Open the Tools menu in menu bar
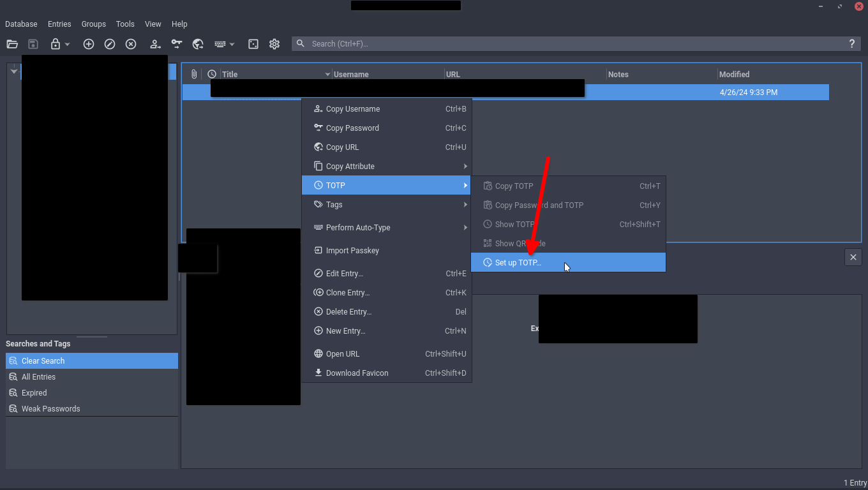This screenshot has width=868, height=490. 125,24
